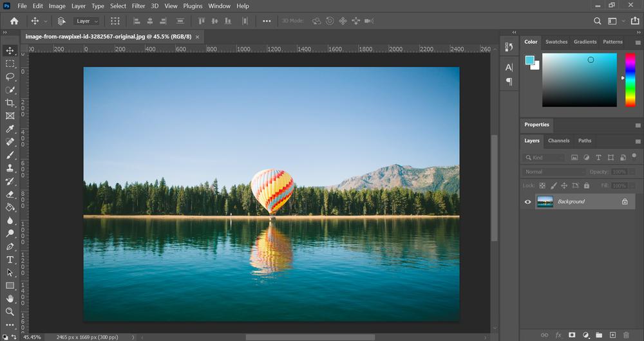This screenshot has width=644, height=341.
Task: Open the Search magnifier at top right
Action: (598, 21)
